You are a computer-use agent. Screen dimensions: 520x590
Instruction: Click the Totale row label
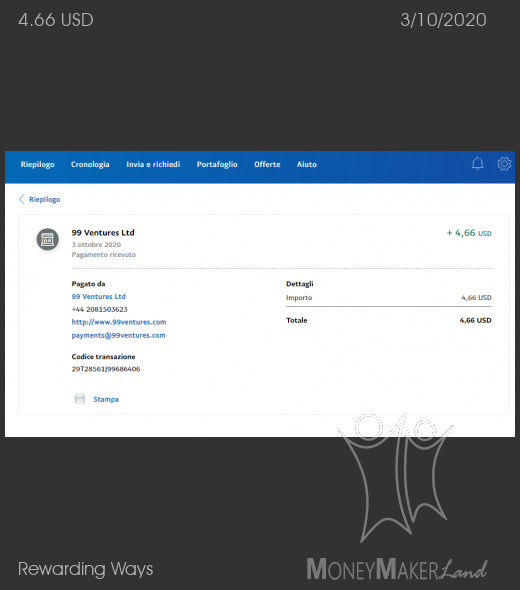pyautogui.click(x=296, y=320)
